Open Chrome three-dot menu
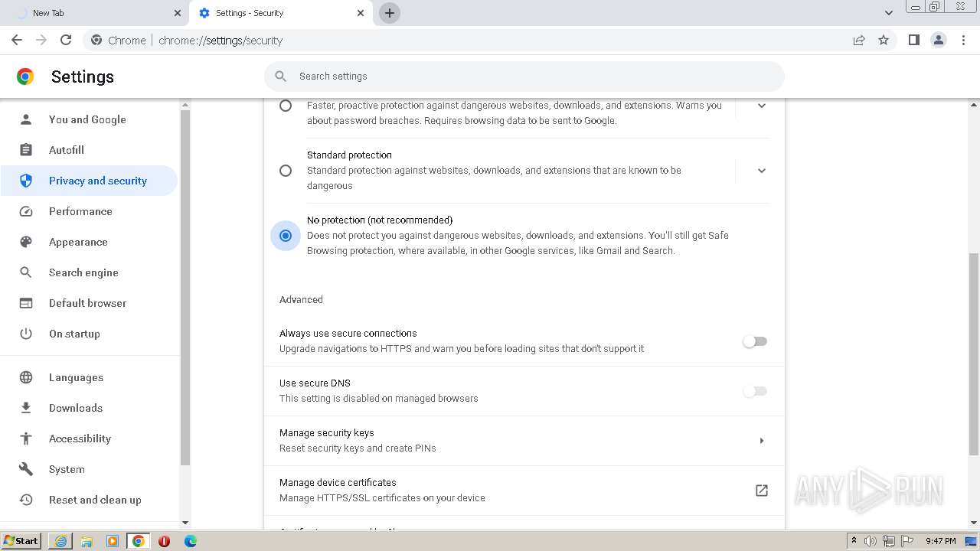The width and height of the screenshot is (980, 551). click(x=964, y=40)
